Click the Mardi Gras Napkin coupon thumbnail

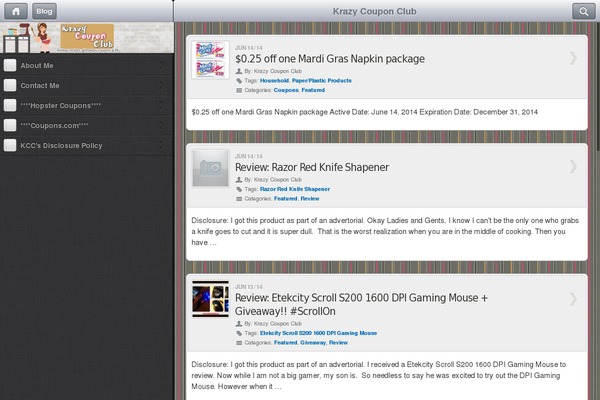(210, 60)
